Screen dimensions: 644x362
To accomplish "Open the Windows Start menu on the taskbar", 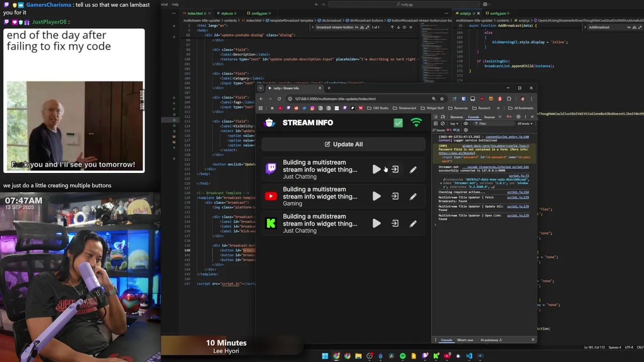I will (325, 356).
